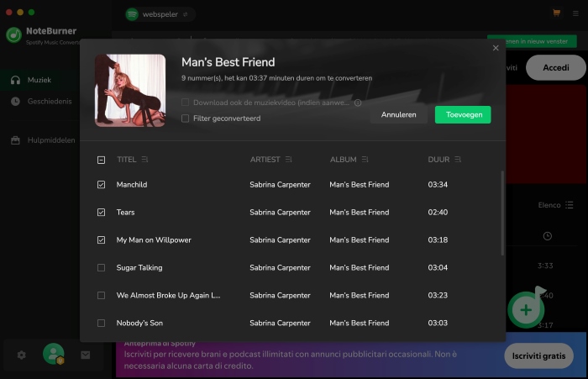This screenshot has width=588, height=379.
Task: Check the Nobody's Son track checkbox
Action: click(x=102, y=323)
